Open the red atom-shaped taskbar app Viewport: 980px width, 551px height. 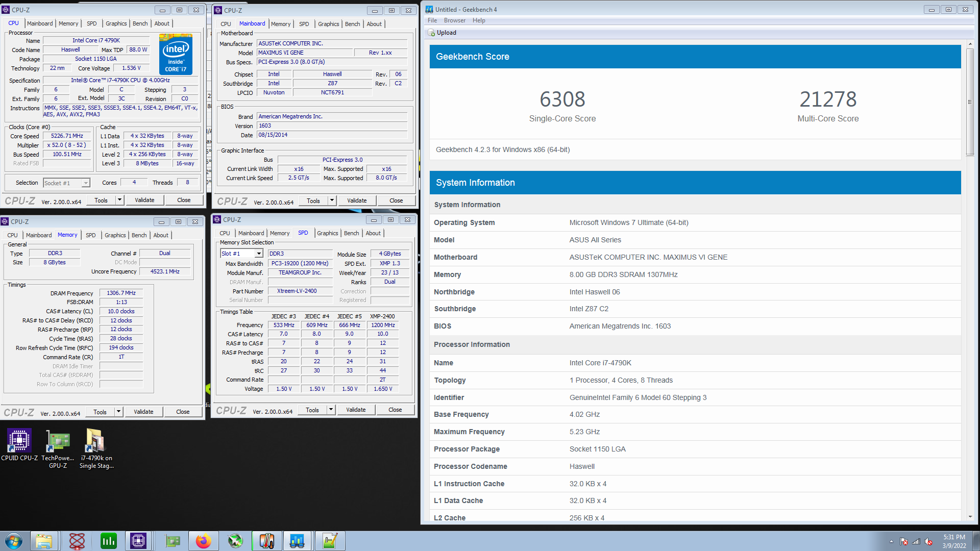point(77,541)
